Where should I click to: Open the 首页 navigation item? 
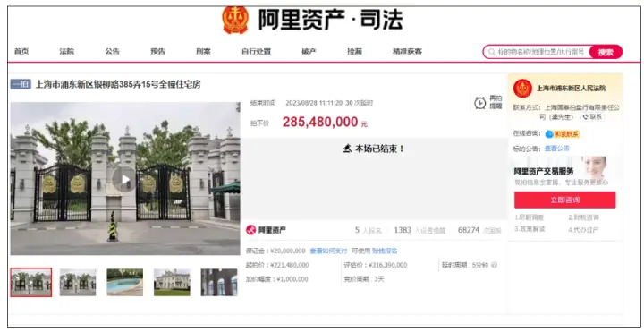click(x=21, y=51)
